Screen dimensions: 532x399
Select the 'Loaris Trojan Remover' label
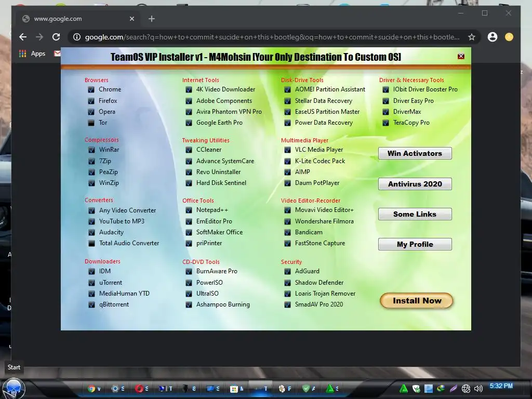pyautogui.click(x=325, y=294)
